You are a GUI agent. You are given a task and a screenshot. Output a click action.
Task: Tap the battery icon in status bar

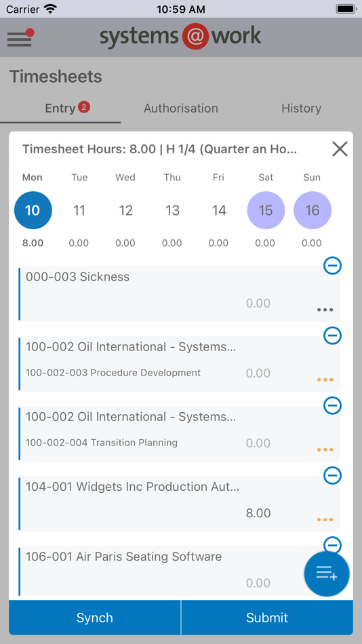point(346,9)
